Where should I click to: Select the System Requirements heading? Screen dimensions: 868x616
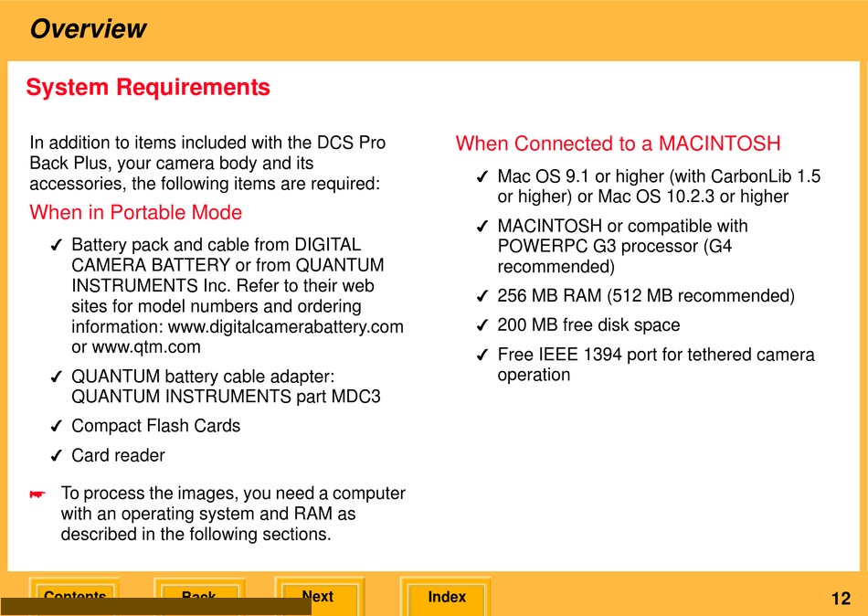(x=148, y=88)
